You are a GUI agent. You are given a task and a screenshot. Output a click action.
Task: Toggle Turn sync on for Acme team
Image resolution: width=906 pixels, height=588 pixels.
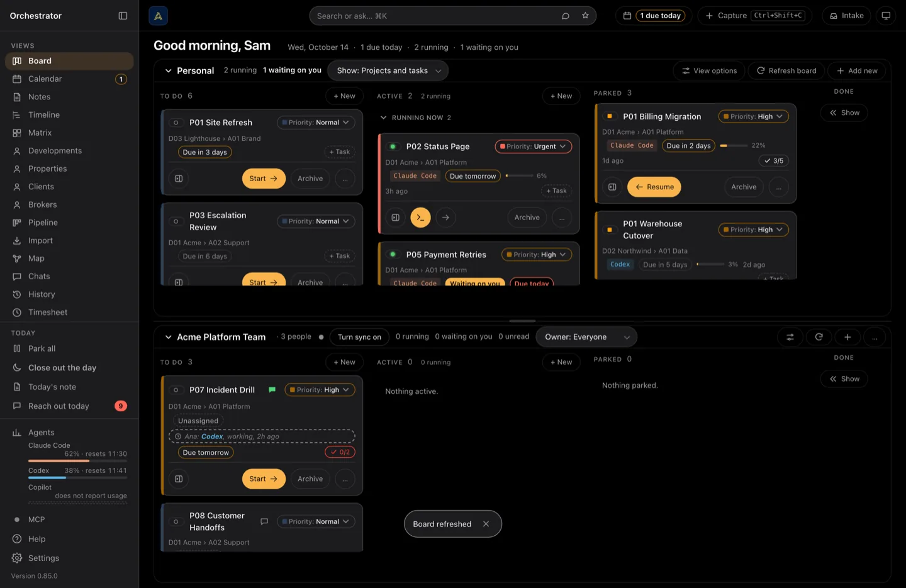pyautogui.click(x=359, y=337)
